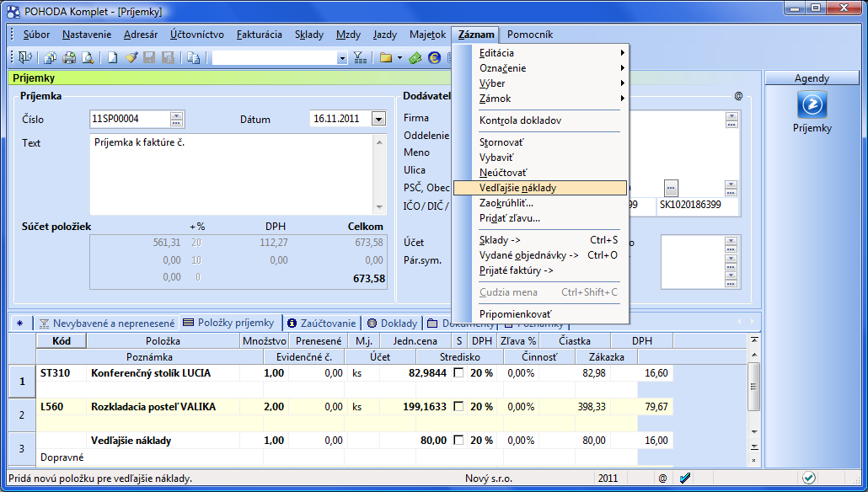Image resolution: width=868 pixels, height=492 pixels.
Task: Select Vedľajšie náklady in the Záznam menu
Action: click(540, 188)
